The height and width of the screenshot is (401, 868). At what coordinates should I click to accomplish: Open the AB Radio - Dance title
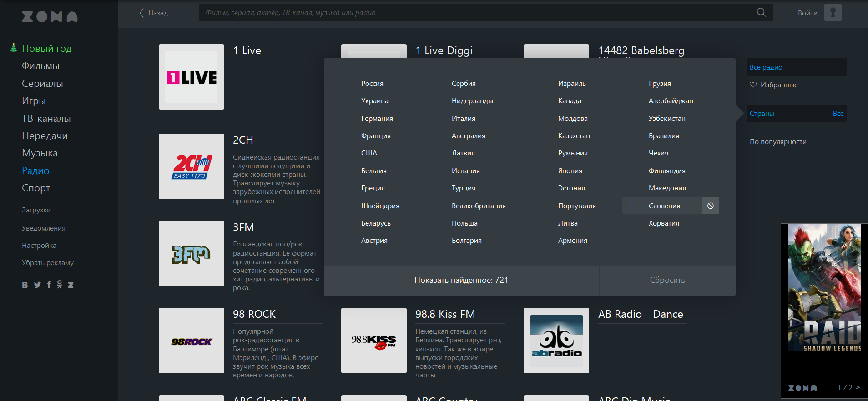(x=641, y=314)
